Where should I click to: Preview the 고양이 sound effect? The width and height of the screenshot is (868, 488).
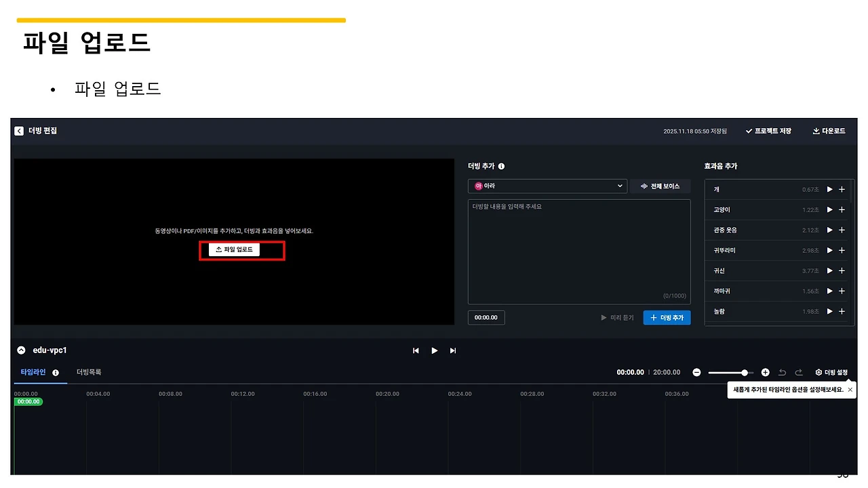click(829, 210)
